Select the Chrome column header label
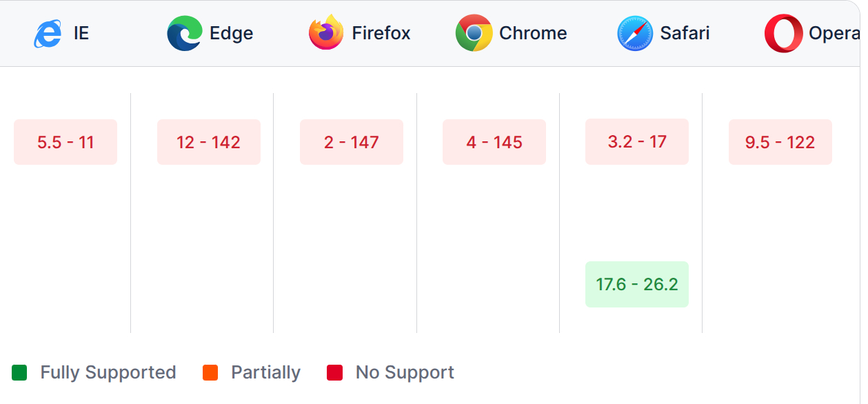Image resolution: width=868 pixels, height=404 pixels. point(533,33)
